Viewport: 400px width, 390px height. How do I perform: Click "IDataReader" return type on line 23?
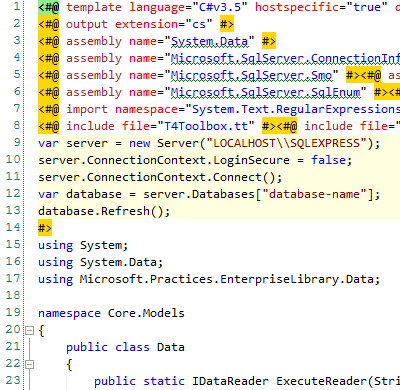(x=230, y=381)
